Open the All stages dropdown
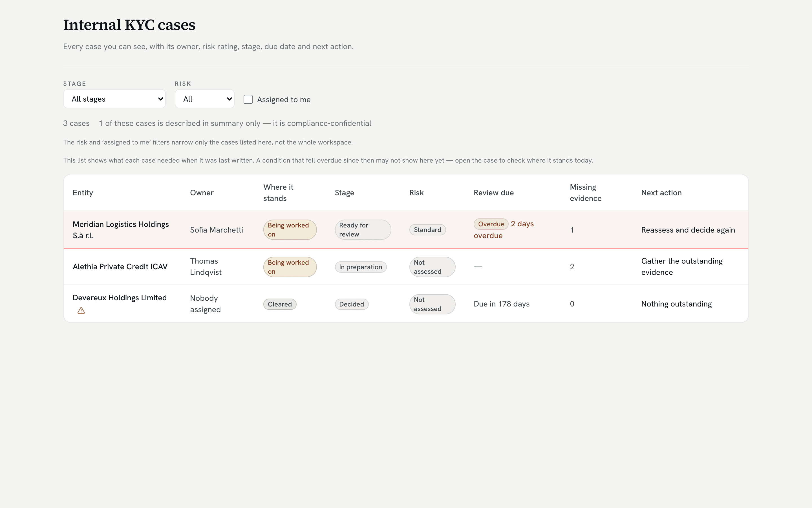The width and height of the screenshot is (812, 508). pyautogui.click(x=114, y=99)
